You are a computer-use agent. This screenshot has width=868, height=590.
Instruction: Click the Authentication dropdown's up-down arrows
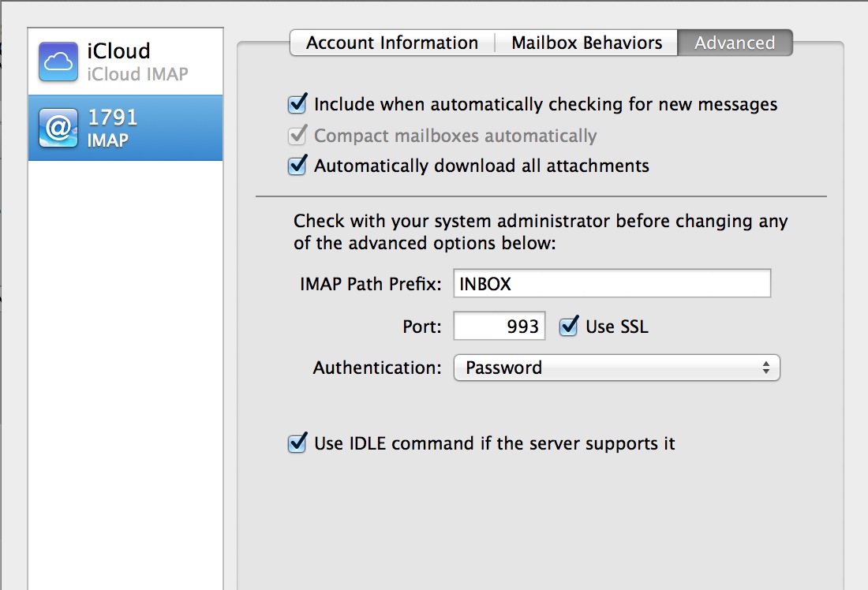[765, 368]
